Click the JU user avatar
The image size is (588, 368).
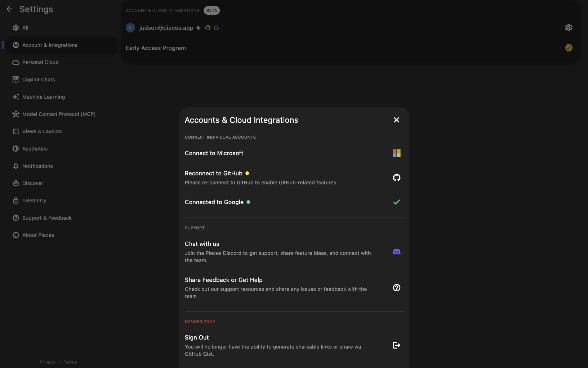[130, 28]
